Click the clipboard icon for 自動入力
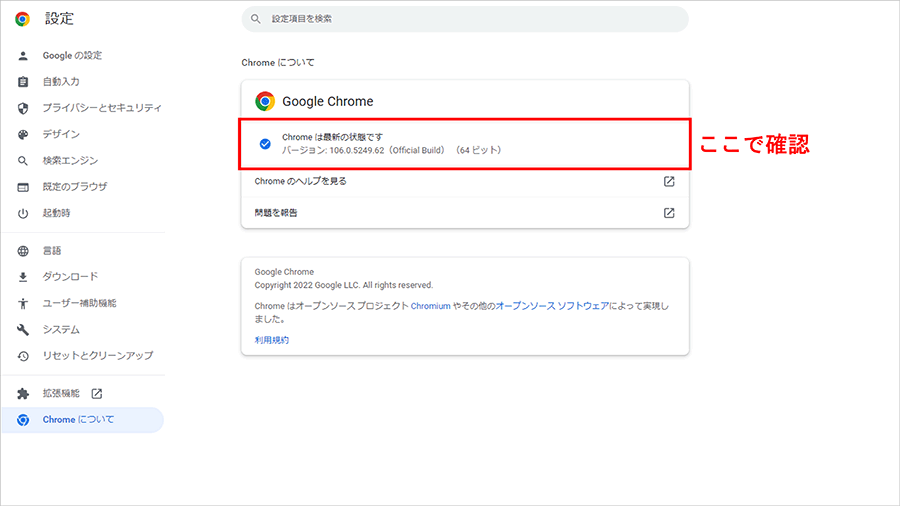Viewport: 900px width, 506px height. point(23,82)
